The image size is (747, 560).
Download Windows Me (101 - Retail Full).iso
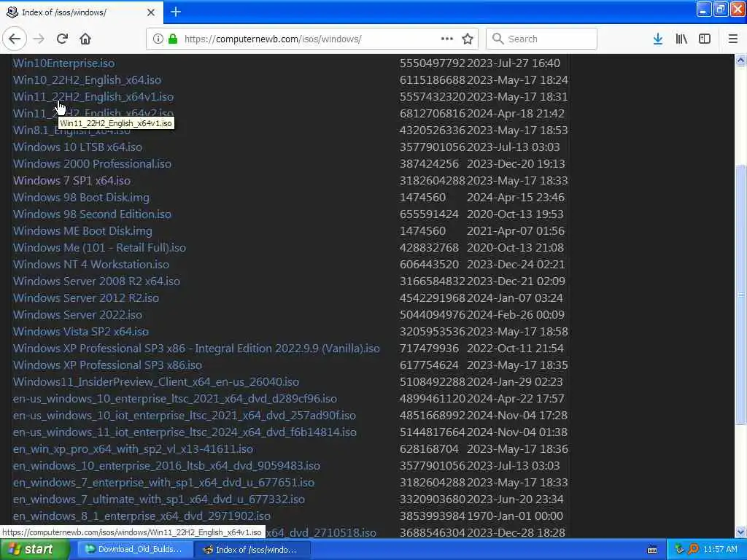click(99, 248)
